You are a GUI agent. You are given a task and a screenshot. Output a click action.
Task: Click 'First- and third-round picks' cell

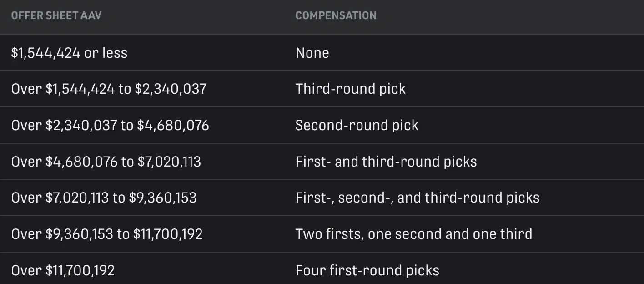pos(386,162)
